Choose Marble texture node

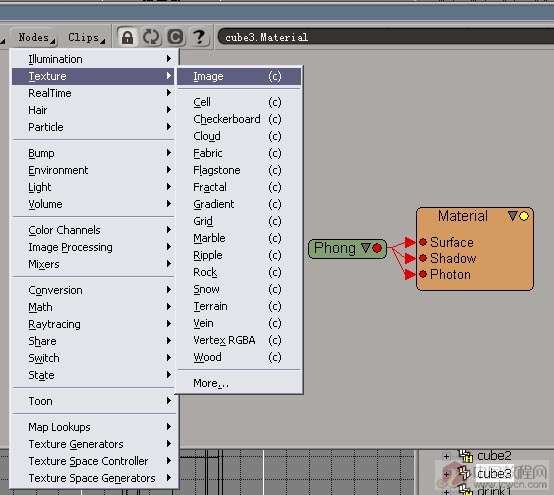(239, 238)
